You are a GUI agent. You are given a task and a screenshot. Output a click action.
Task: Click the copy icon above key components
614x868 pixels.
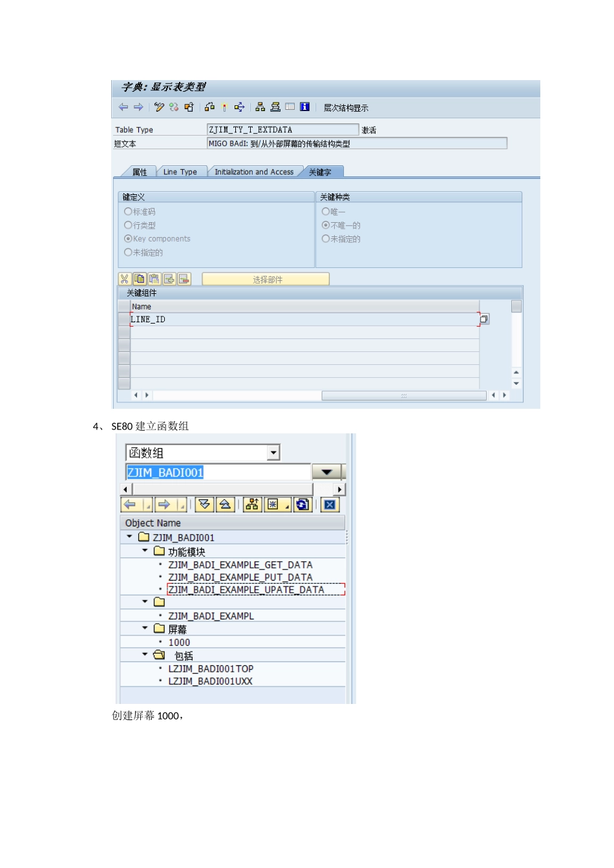[x=140, y=279]
